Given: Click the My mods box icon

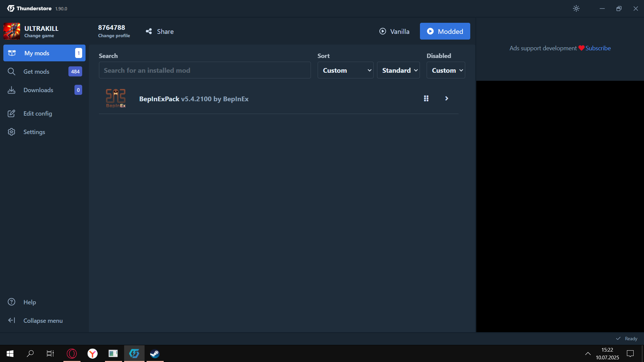Looking at the screenshot, I should click(x=12, y=53).
